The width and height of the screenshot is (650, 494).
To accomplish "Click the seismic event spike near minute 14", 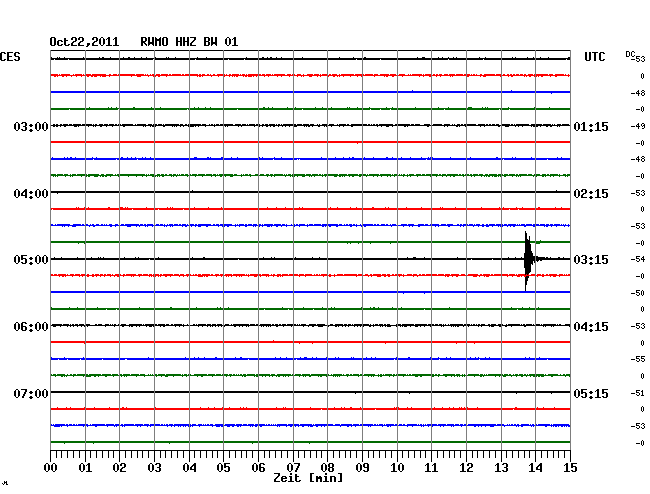I will [x=528, y=260].
